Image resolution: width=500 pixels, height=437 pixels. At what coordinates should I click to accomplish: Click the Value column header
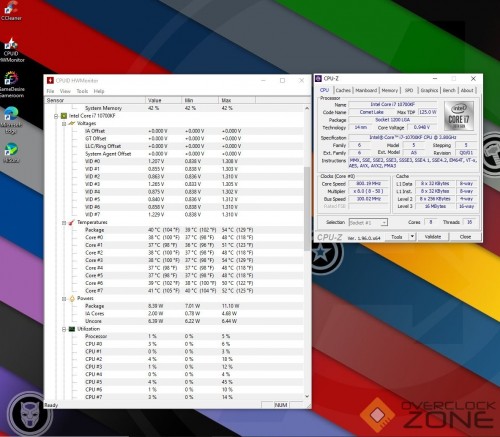click(x=164, y=100)
